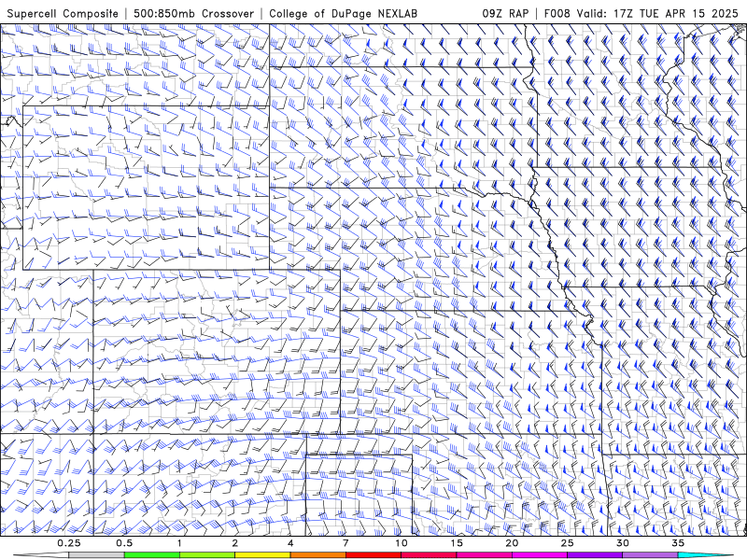This screenshot has height=560, width=747.
Task: Select the red 7–10 color bar segment
Action: click(x=373, y=555)
